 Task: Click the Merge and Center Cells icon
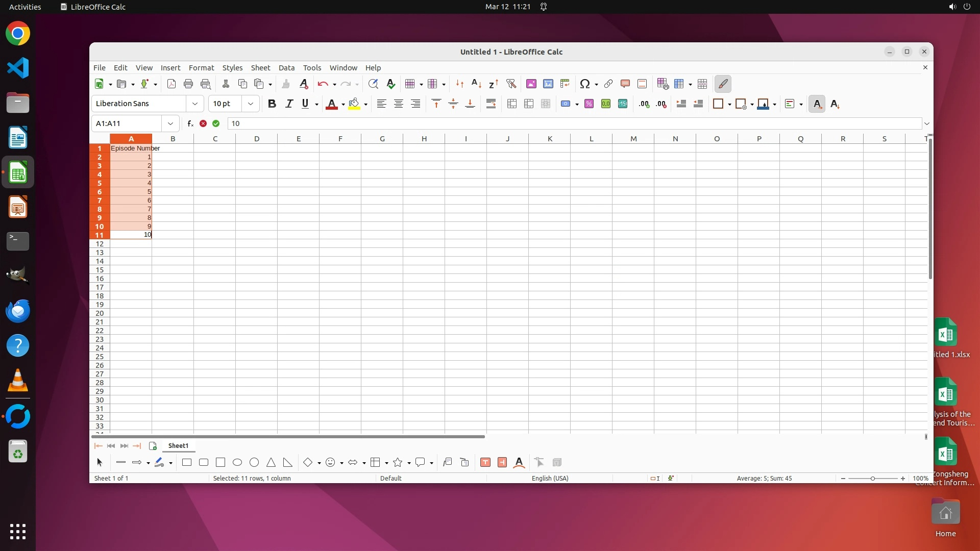pyautogui.click(x=512, y=104)
